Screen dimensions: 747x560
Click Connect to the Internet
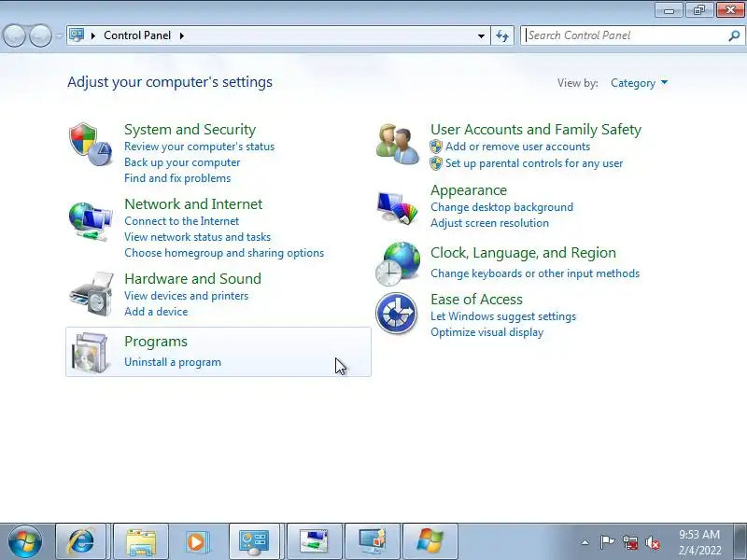click(181, 221)
